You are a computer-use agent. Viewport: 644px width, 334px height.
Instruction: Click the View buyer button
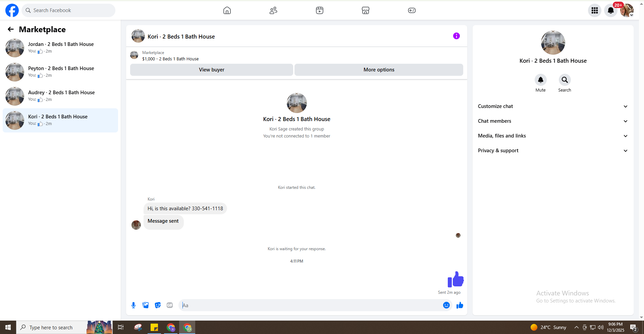coord(212,70)
